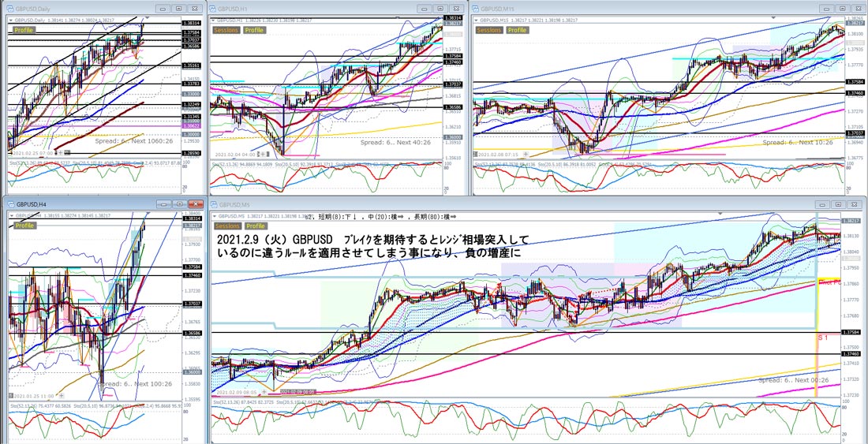The height and width of the screenshot is (444, 868).
Task: Maximize the GBPUSD,Daily chart window
Action: click(x=178, y=8)
